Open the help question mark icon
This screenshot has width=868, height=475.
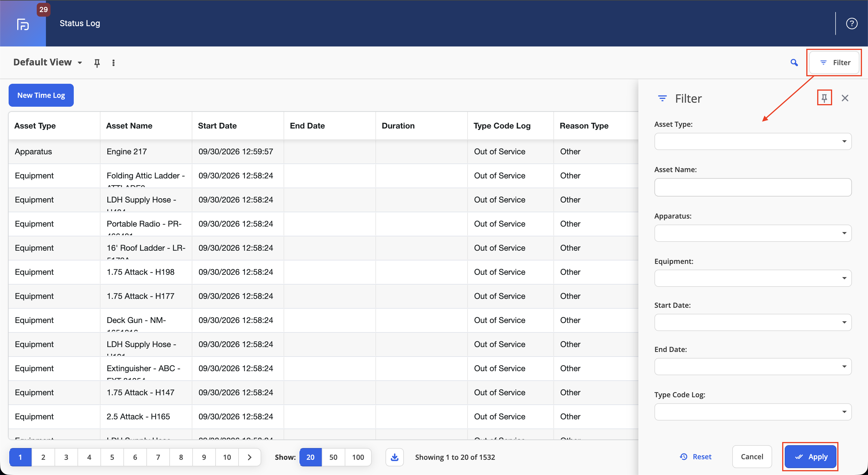pyautogui.click(x=851, y=24)
